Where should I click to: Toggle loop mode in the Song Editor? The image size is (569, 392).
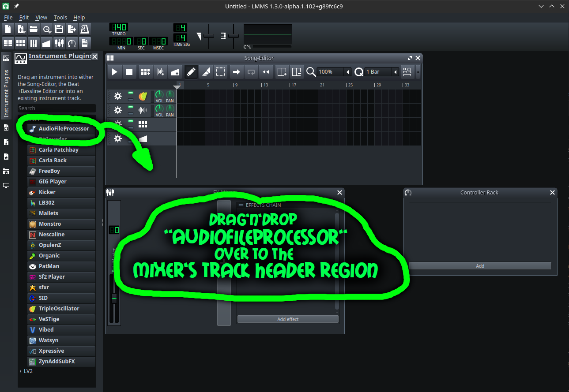point(251,71)
